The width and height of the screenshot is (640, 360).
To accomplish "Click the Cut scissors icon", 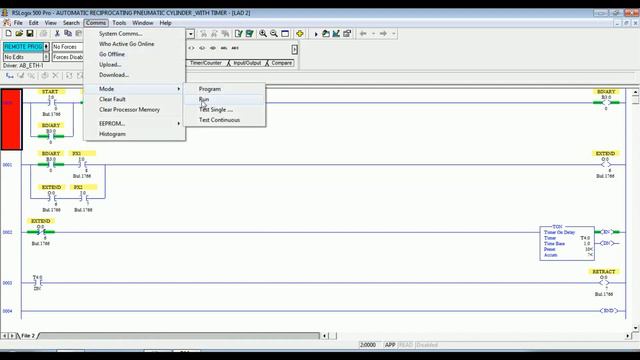I will [57, 33].
